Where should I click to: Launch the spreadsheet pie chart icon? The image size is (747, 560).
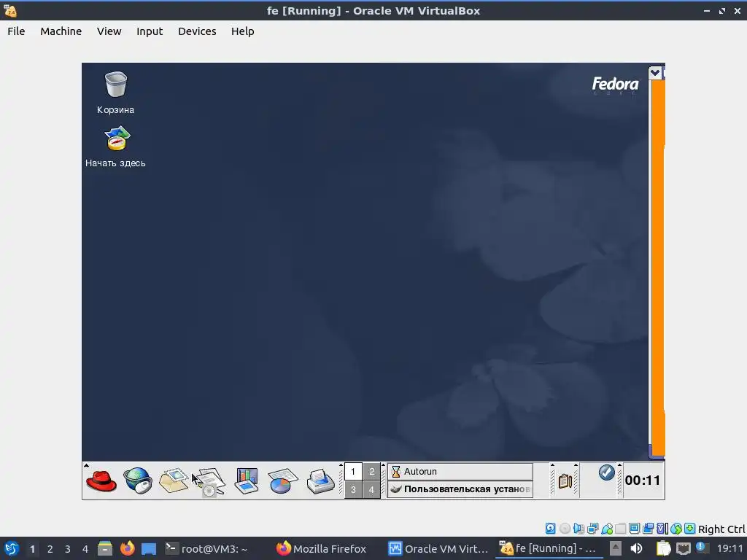[283, 481]
